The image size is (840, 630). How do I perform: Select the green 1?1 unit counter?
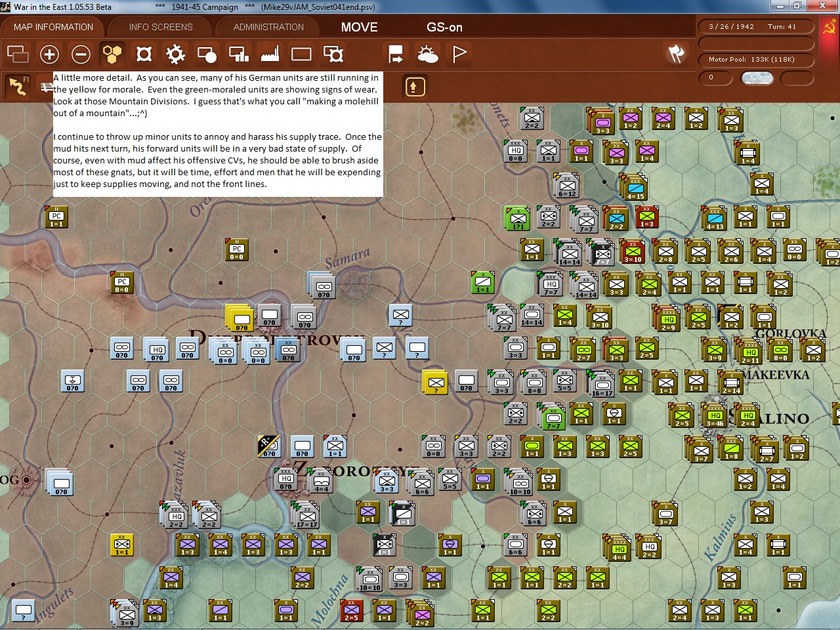click(x=517, y=218)
